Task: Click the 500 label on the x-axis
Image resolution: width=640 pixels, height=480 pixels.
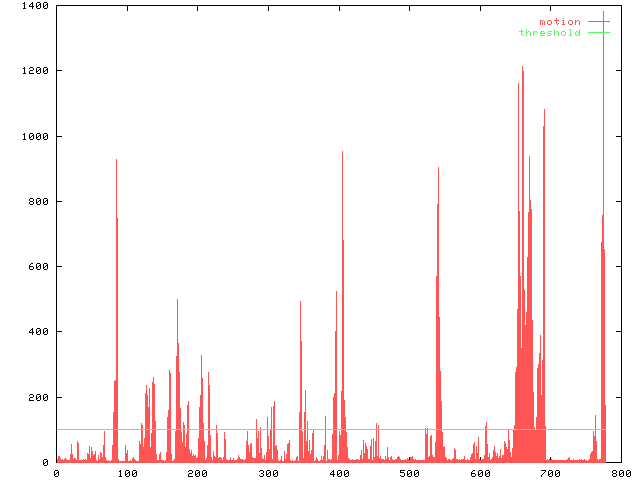Action: coord(408,473)
